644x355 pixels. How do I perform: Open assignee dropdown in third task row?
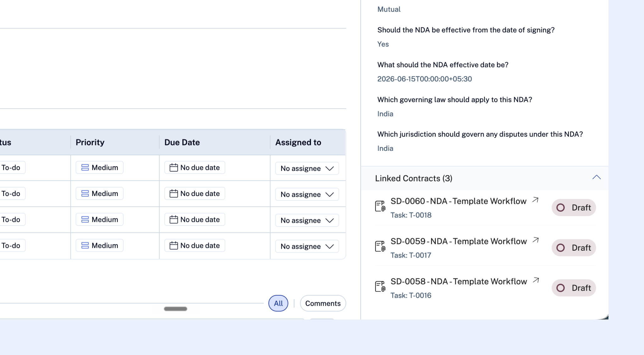tap(307, 221)
